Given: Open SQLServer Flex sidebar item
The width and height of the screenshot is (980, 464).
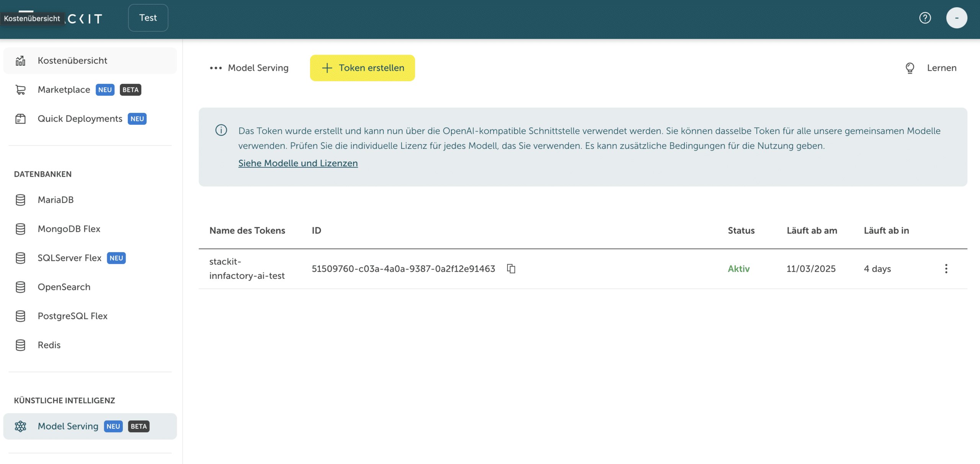Looking at the screenshot, I should pos(69,258).
